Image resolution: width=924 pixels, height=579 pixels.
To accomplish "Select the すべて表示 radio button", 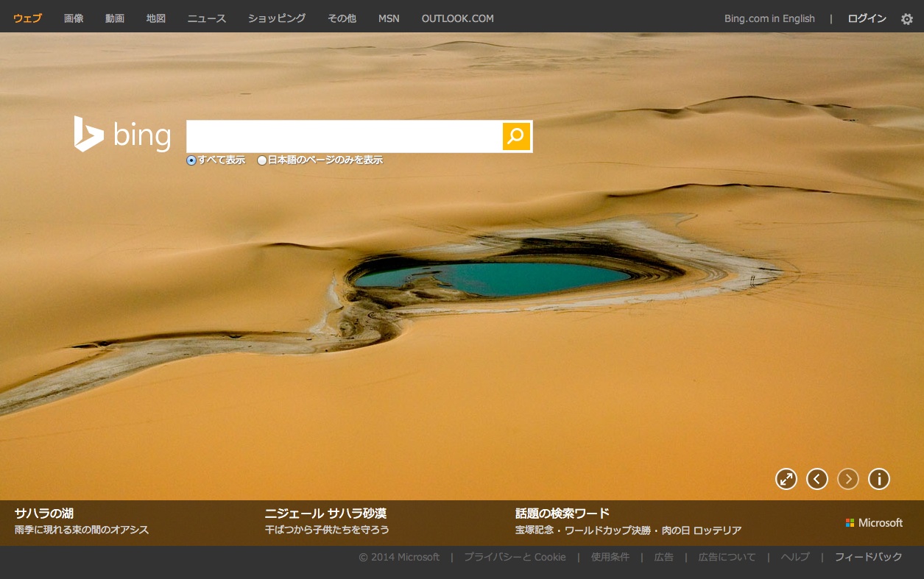I will coord(191,160).
